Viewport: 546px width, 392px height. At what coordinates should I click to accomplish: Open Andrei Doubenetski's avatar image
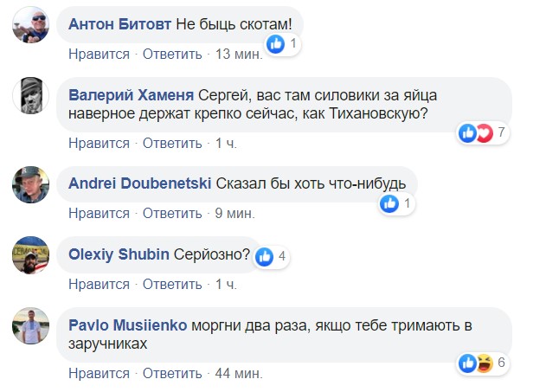pyautogui.click(x=33, y=183)
